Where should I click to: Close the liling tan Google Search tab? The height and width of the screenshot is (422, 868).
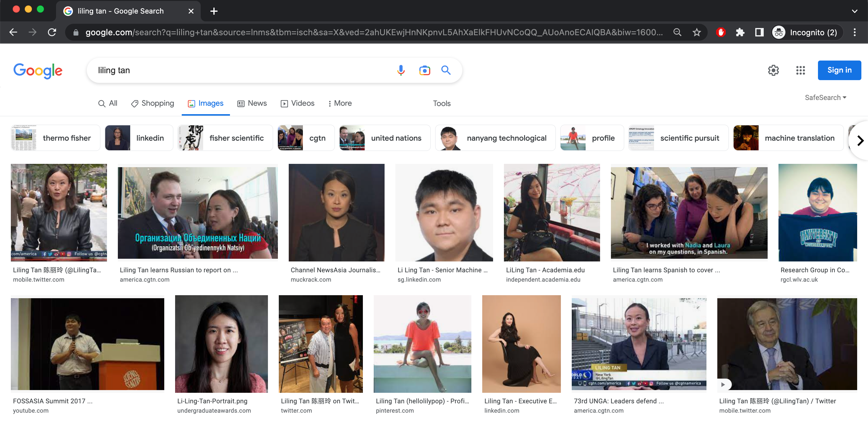tap(191, 11)
